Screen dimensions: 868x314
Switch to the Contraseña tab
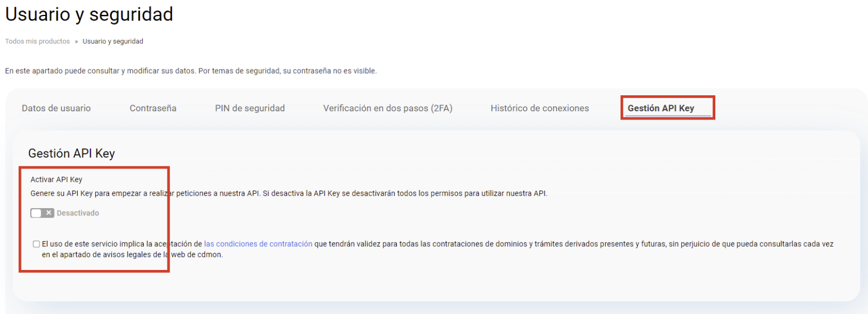(x=153, y=108)
